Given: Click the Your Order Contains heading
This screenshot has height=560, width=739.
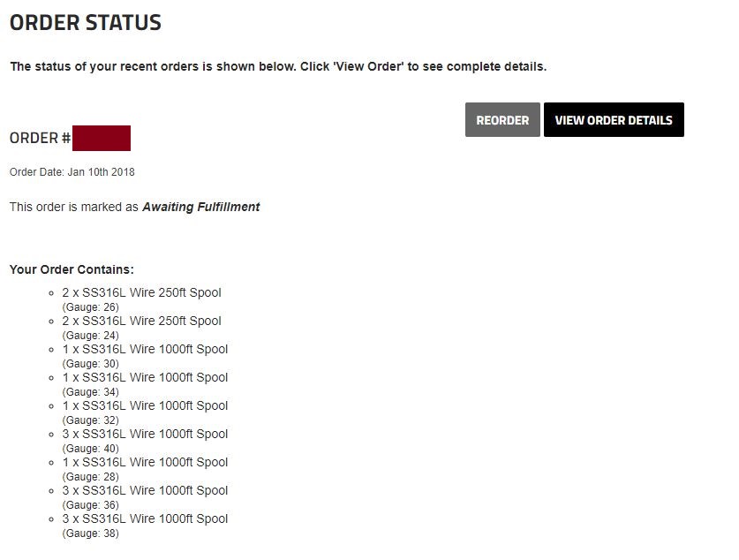Looking at the screenshot, I should coord(72,269).
